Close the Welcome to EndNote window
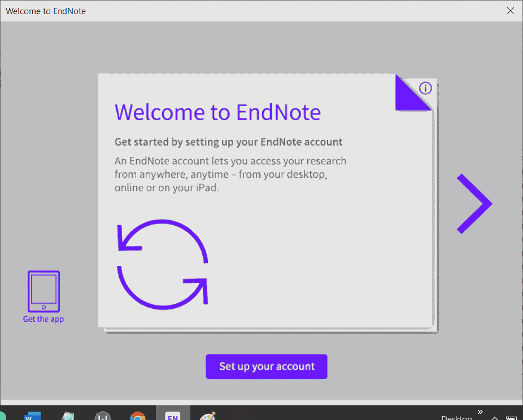 tap(511, 11)
